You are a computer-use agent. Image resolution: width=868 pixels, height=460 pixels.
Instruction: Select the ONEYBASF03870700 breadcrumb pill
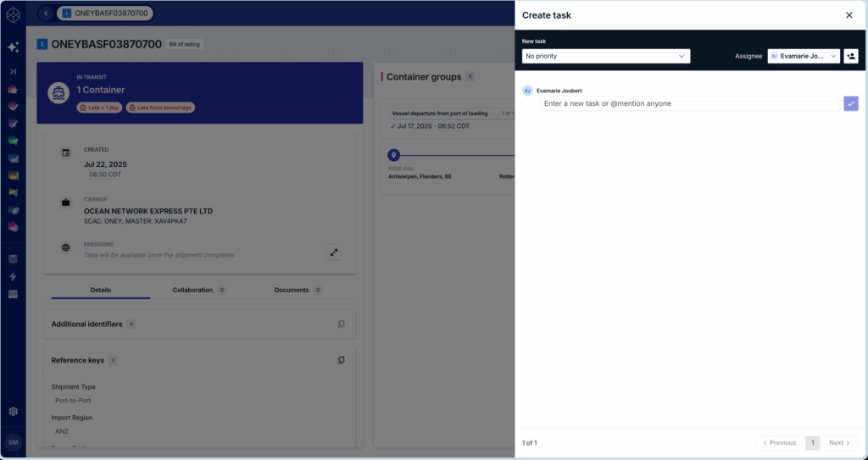pyautogui.click(x=105, y=13)
